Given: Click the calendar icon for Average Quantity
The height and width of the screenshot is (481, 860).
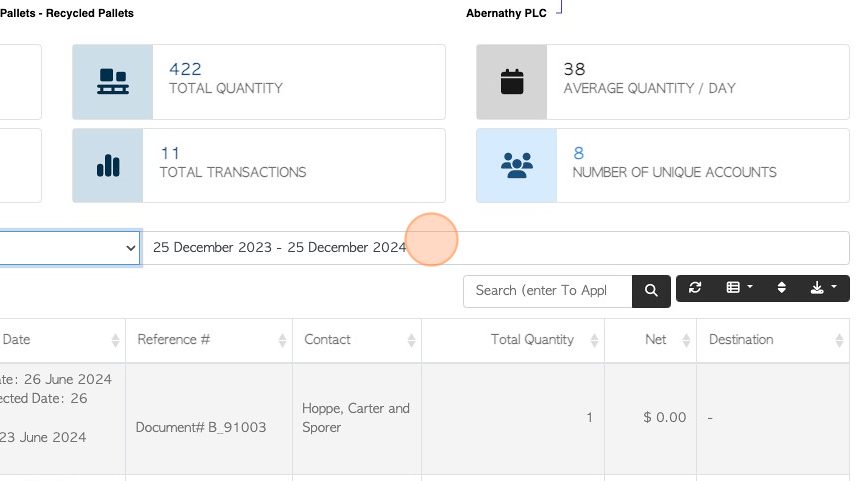Looking at the screenshot, I should pos(512,82).
